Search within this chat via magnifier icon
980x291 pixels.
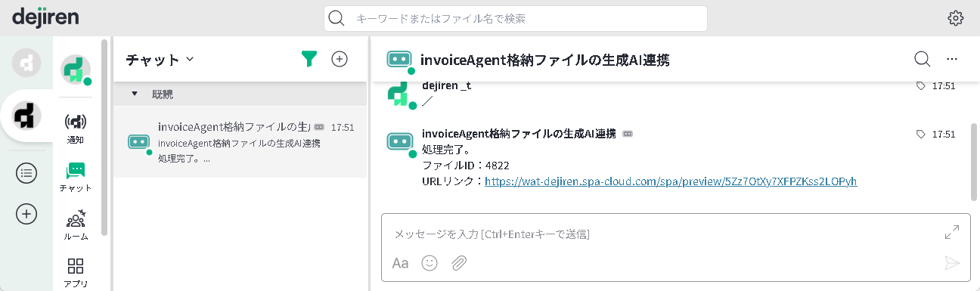coord(922,59)
